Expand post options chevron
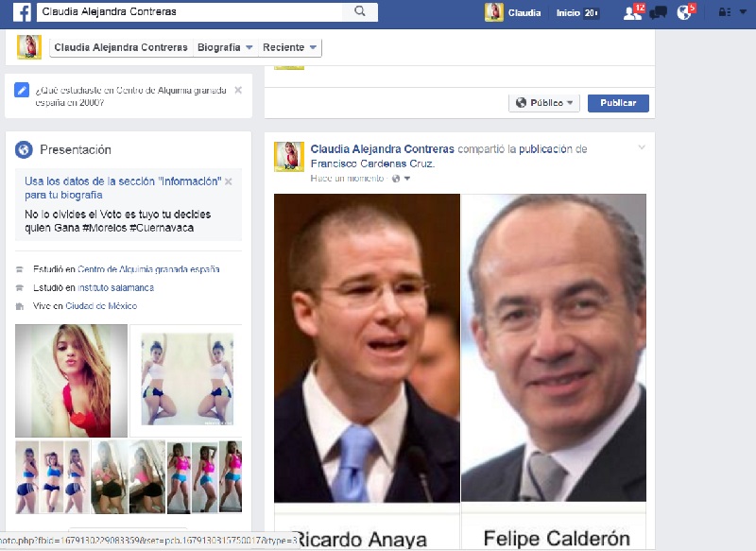756x551 pixels. tap(642, 147)
